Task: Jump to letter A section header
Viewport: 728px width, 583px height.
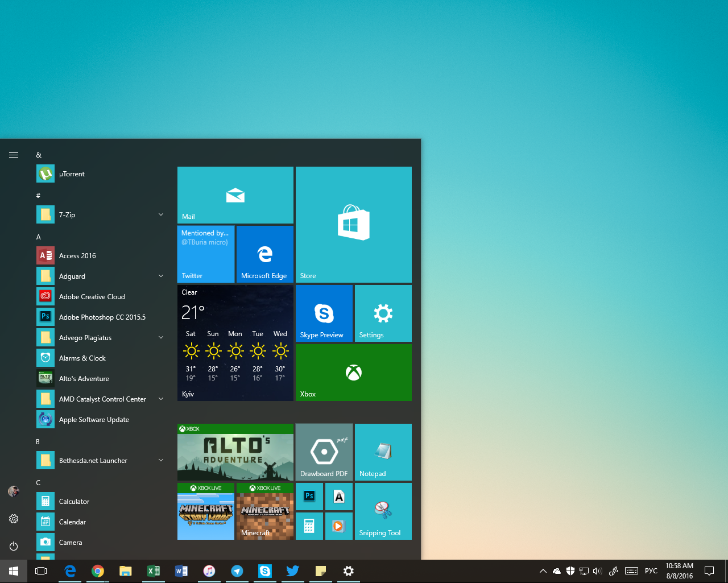Action: point(39,237)
